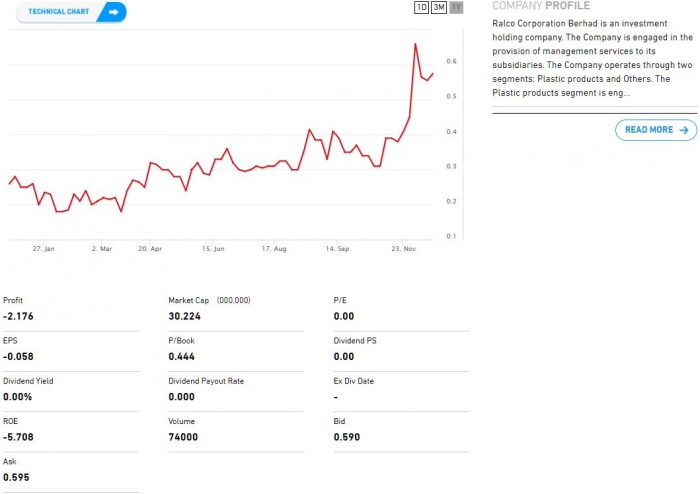Screen dimensions: 700x494
Task: Click the Ex Div Date label
Action: coord(355,381)
